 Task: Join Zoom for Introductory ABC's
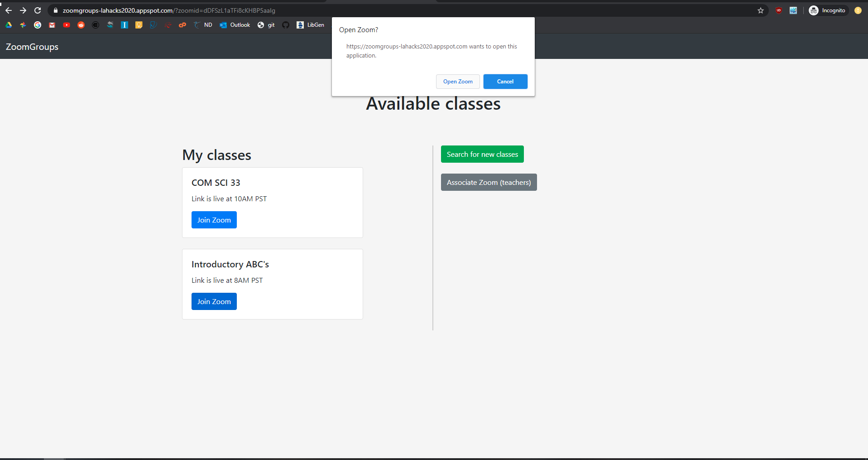pyautogui.click(x=214, y=301)
